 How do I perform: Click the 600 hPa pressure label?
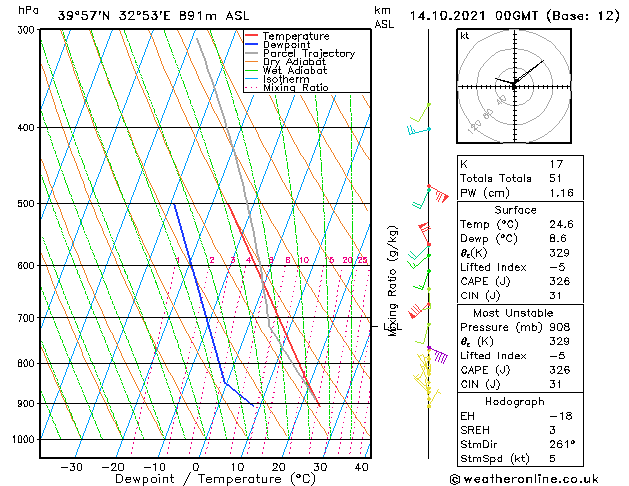[27, 265]
